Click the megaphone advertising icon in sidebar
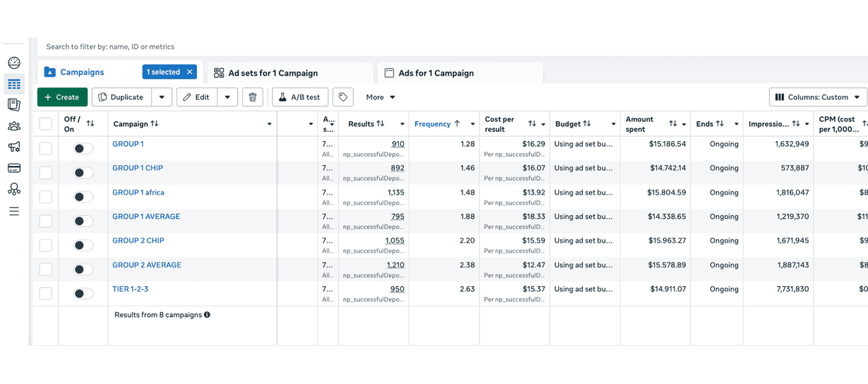868x384 pixels. coord(14,147)
